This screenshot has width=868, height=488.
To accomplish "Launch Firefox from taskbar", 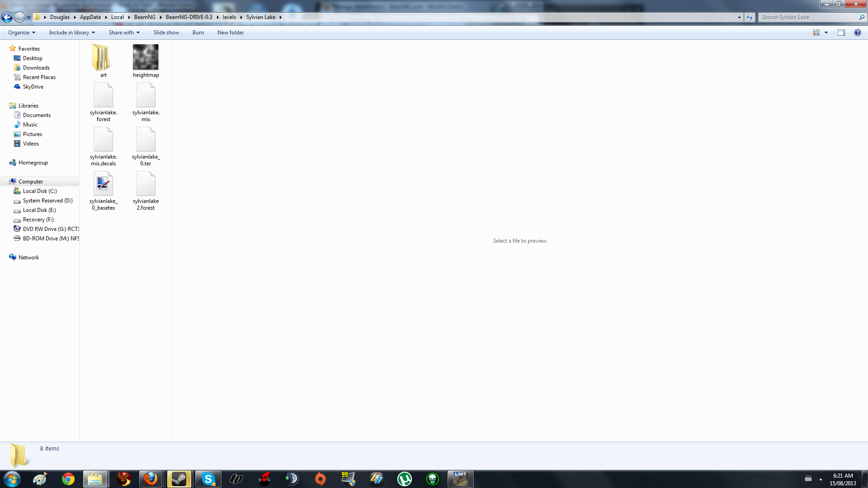I will pos(151,479).
